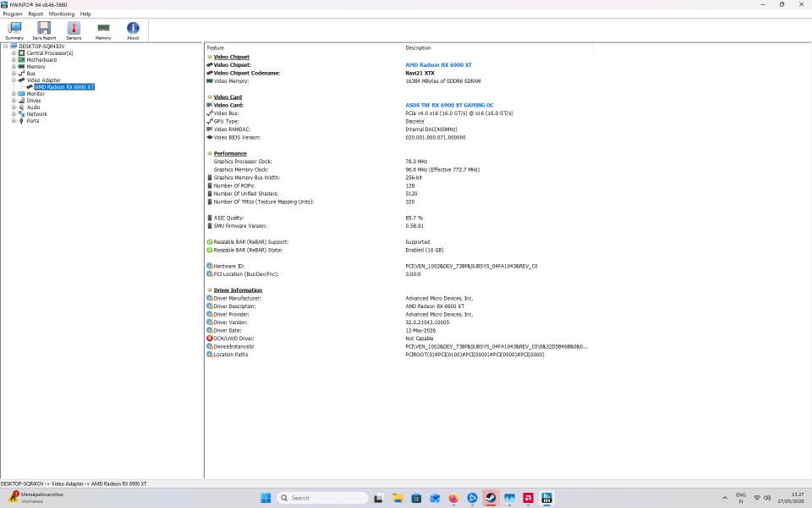Expand the Network tree node
Image resolution: width=812 pixels, height=508 pixels.
coord(14,114)
